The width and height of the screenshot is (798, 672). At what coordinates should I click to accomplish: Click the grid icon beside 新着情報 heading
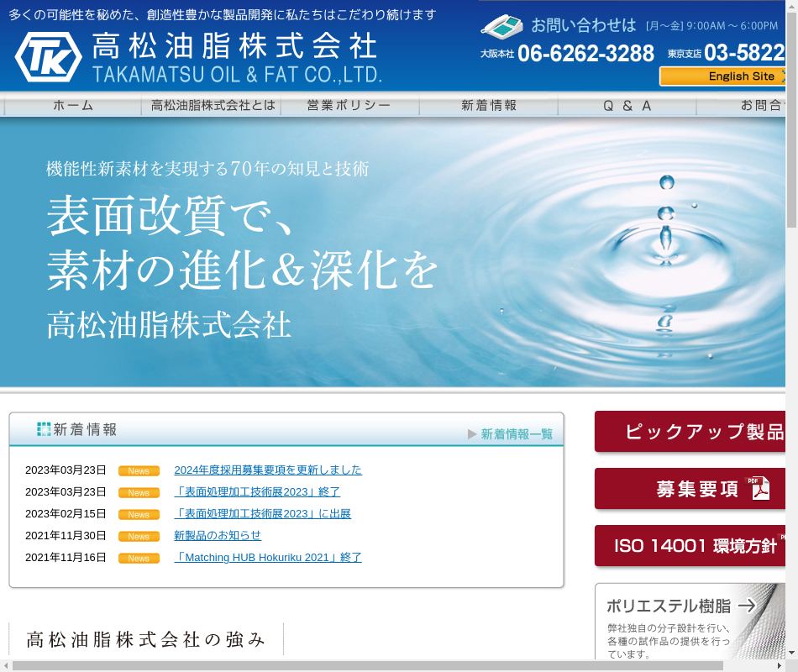(x=44, y=429)
